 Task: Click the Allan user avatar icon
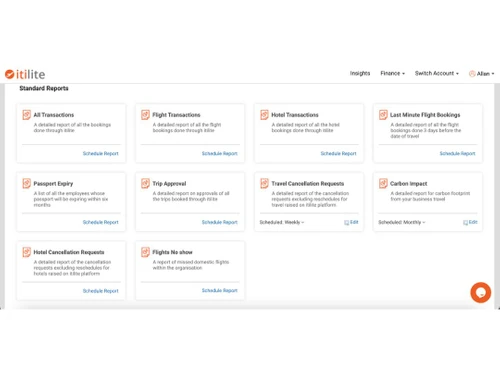coord(472,74)
